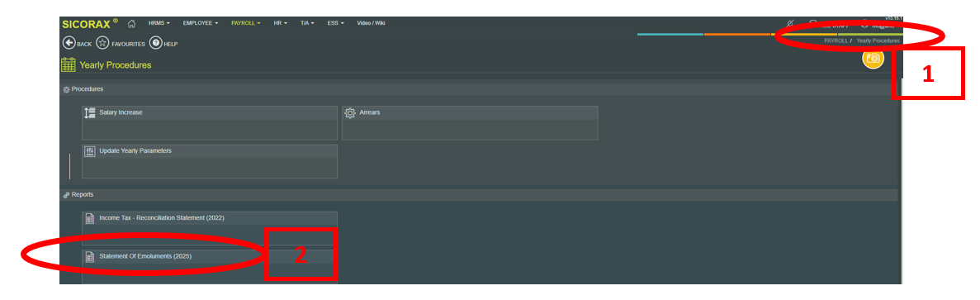Open the Salary Increase procedure
980x300 pixels.
(210, 123)
